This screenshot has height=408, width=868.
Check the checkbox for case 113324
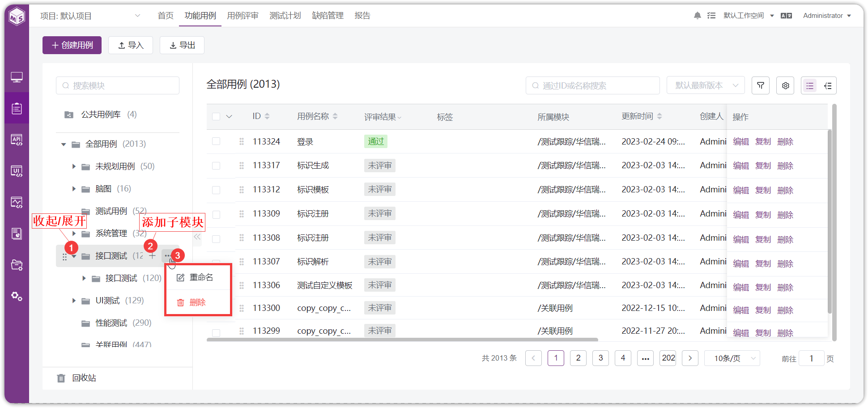pos(216,141)
